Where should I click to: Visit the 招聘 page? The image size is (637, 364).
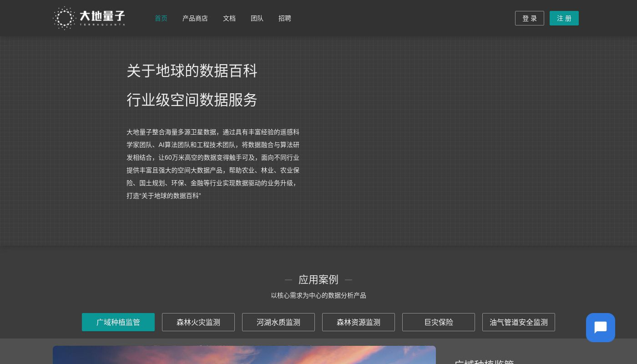285,18
